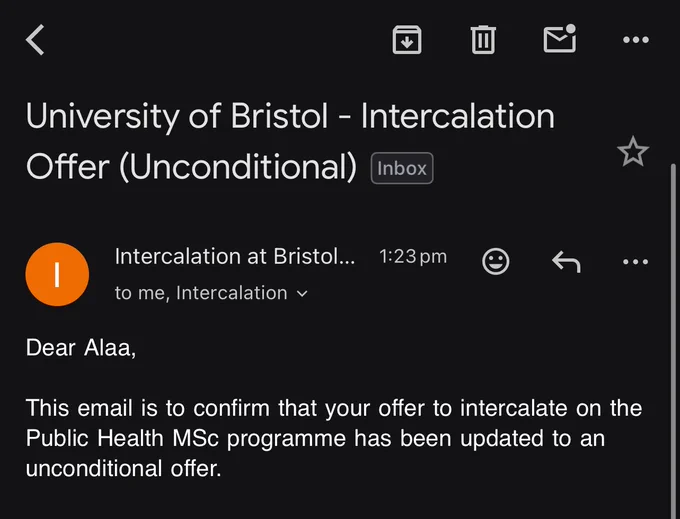Screen dimensions: 680x519
Task: Go back using the left chevron arrow
Action: tap(35, 40)
